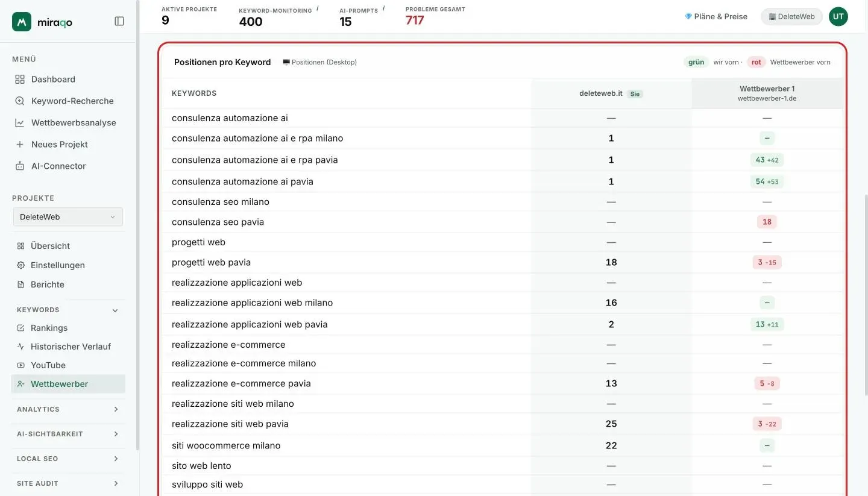This screenshot has height=496, width=868.
Task: Click the grün legend badge
Action: coord(696,62)
